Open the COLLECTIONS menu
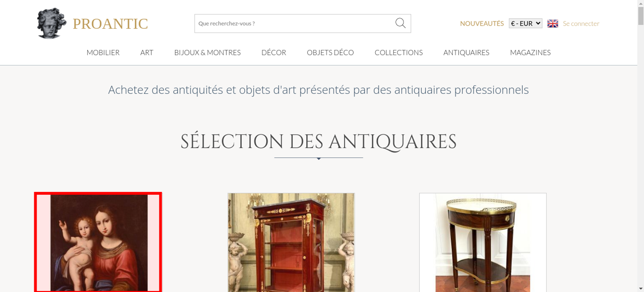 [x=399, y=52]
